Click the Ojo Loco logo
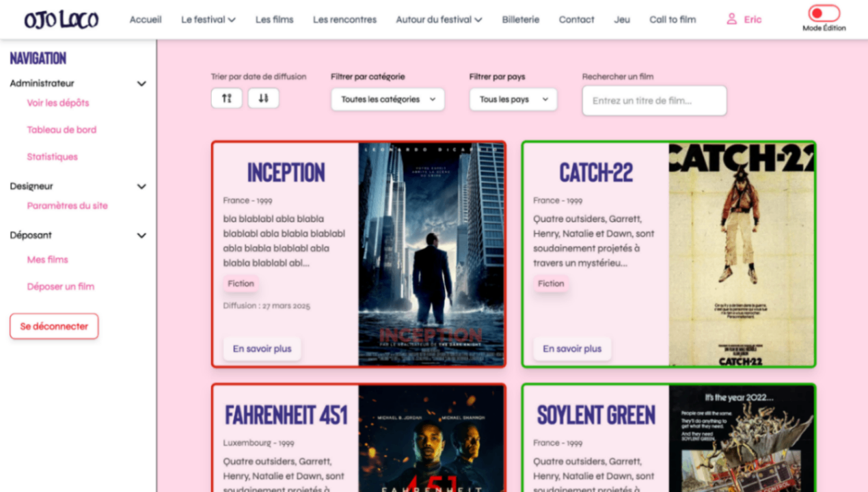Screen dimensions: 868x492 tap(61, 20)
